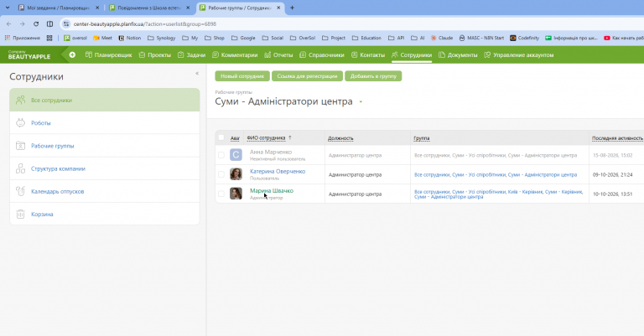644x336 pixels.
Task: Click Добавить в группу button
Action: [x=373, y=76]
